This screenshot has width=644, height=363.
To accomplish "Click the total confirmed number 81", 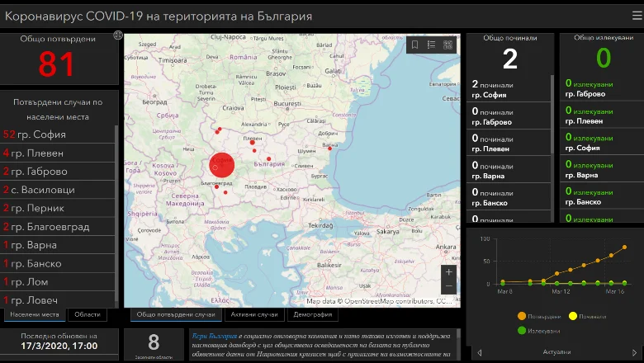I will [x=56, y=64].
